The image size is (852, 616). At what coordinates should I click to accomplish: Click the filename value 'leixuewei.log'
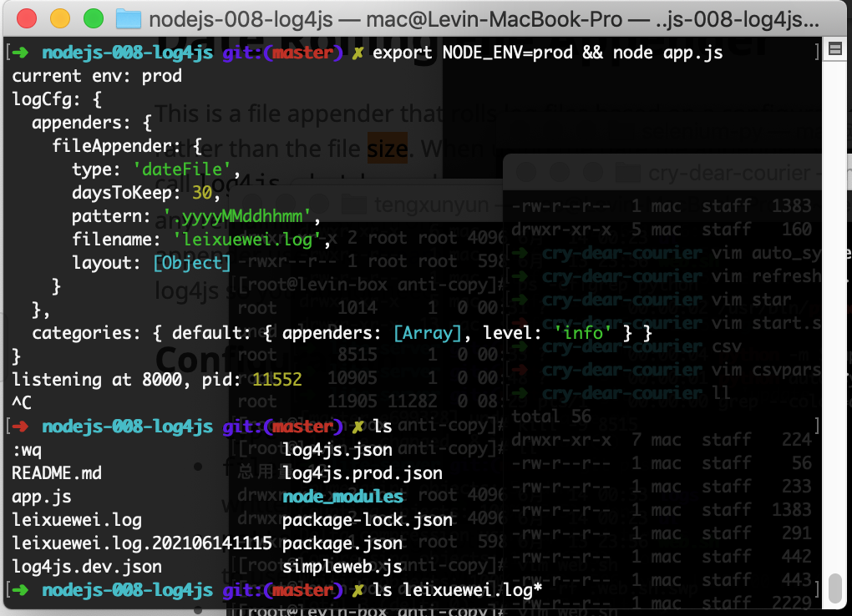[248, 240]
